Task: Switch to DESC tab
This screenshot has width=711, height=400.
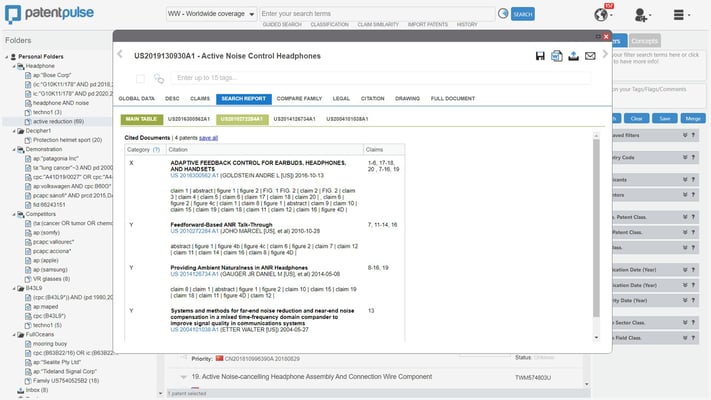Action: pyautogui.click(x=172, y=98)
